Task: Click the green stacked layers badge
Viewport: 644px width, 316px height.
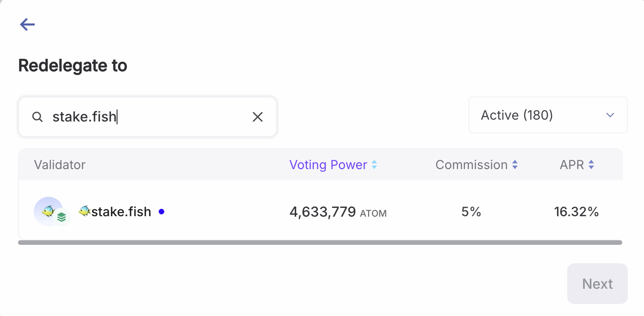Action: (x=62, y=217)
